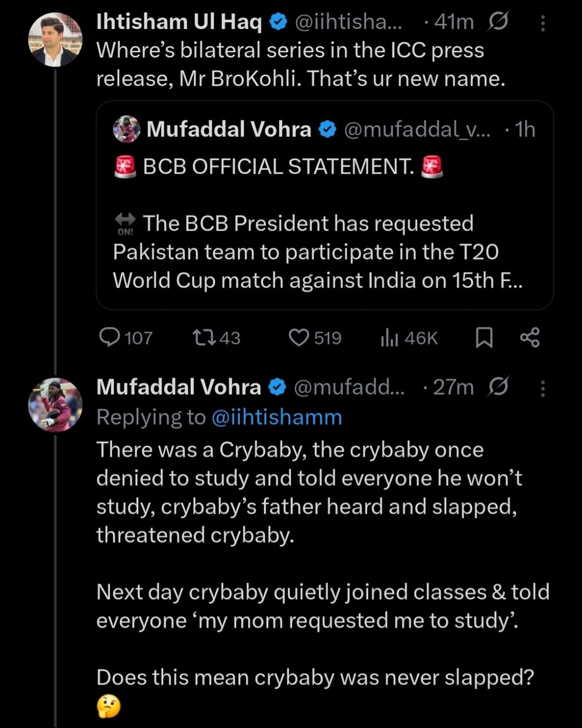Open three-dot menu on Ihtisham's tweet
The width and height of the screenshot is (582, 728).
click(x=543, y=24)
